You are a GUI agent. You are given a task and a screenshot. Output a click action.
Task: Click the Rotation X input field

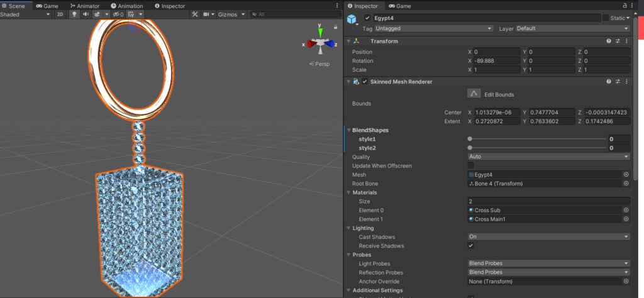494,61
